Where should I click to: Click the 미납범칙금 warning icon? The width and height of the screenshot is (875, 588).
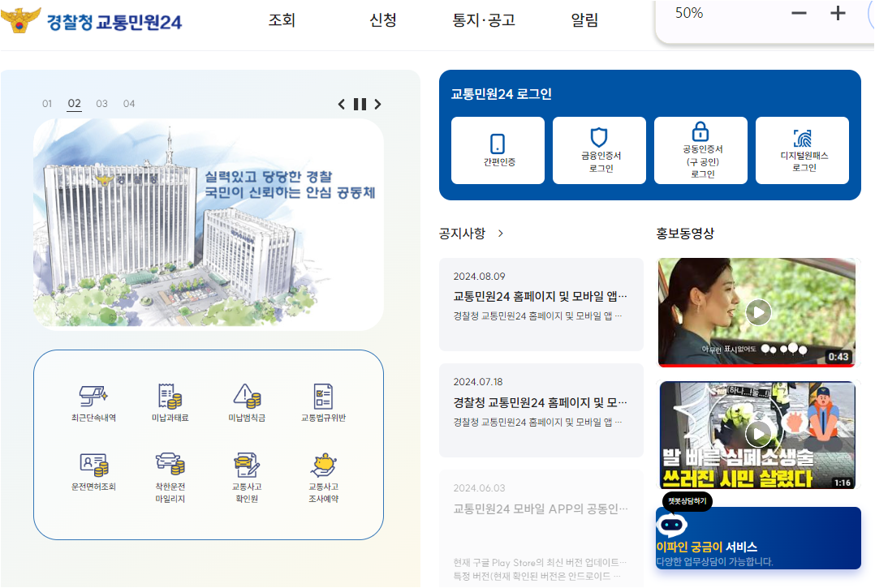247,397
